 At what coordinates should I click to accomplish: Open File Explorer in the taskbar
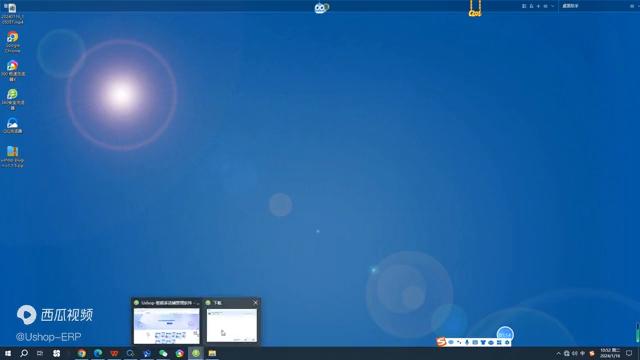tap(212, 353)
